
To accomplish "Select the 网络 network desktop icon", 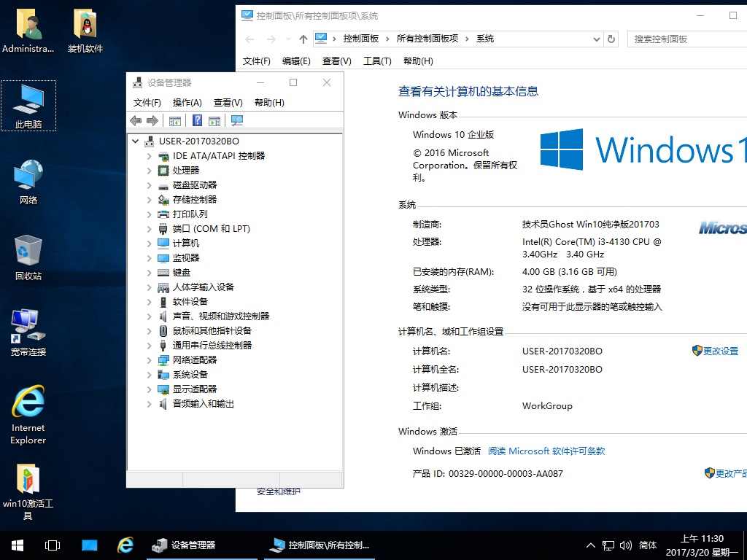I will (28, 182).
